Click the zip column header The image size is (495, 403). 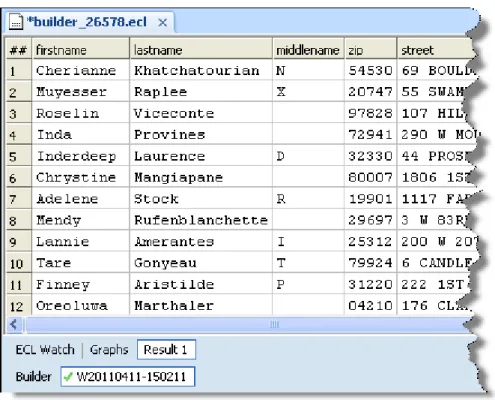tap(371, 50)
